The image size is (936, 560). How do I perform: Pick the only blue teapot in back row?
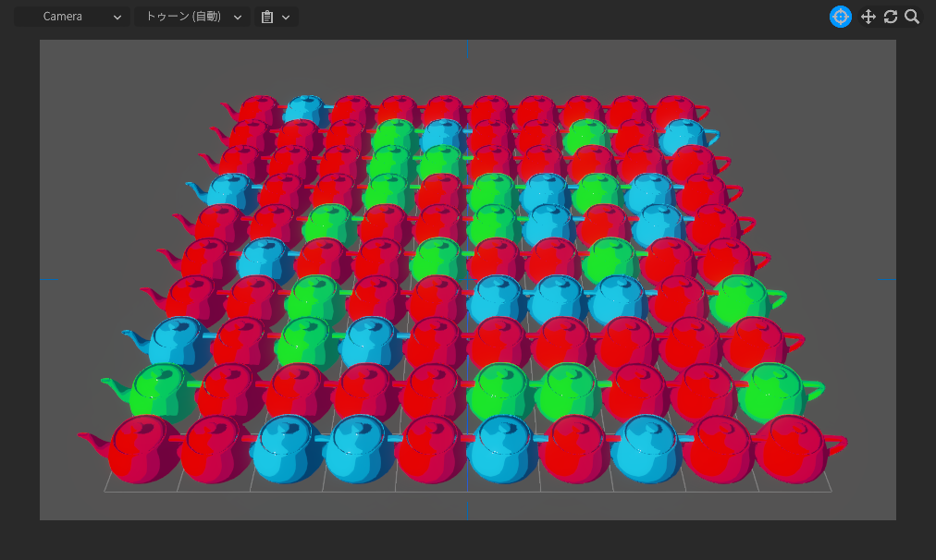(x=304, y=109)
